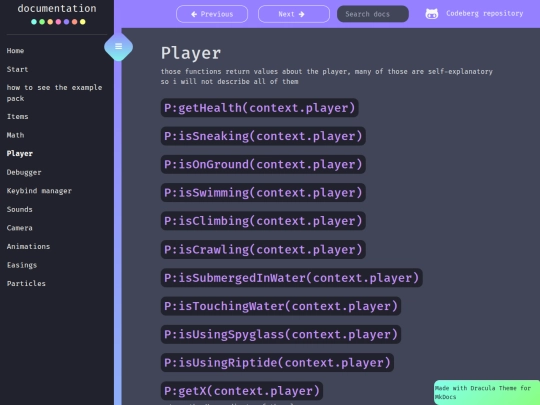This screenshot has width=540, height=405.
Task: Open how to see the example pack
Action: pyautogui.click(x=54, y=93)
